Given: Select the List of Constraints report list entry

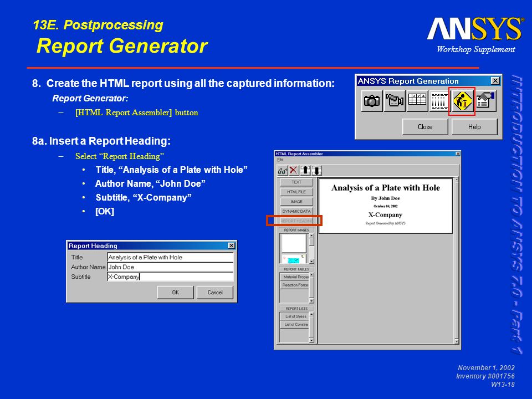Looking at the screenshot, I should pyautogui.click(x=294, y=325).
